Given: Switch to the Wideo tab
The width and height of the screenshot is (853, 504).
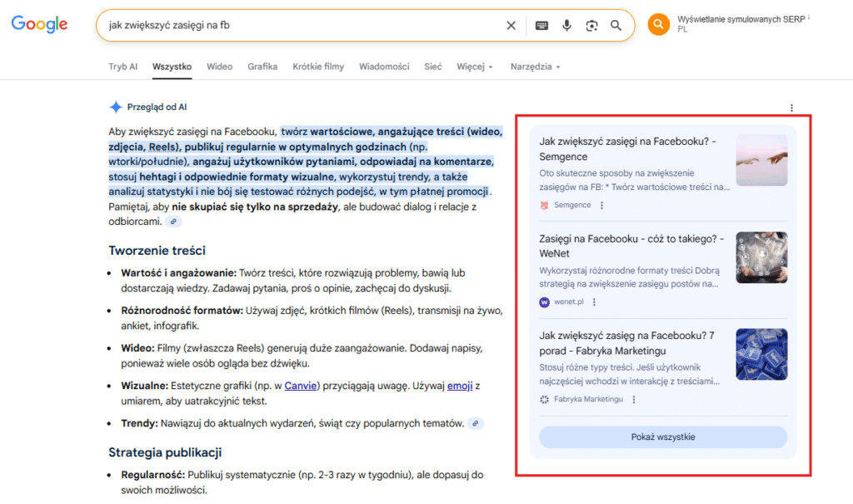Looking at the screenshot, I should click(219, 66).
